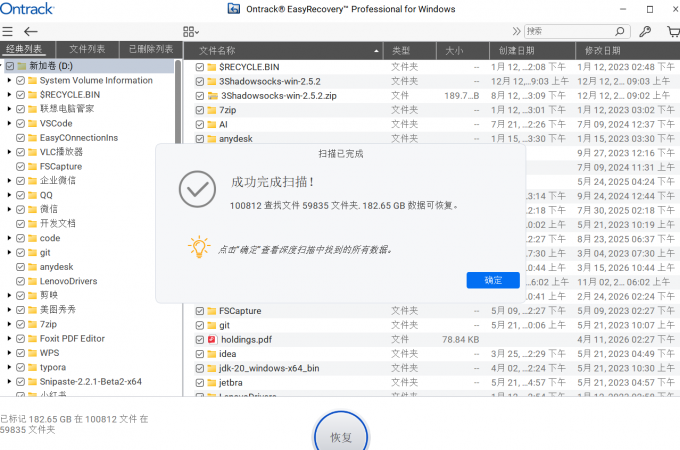Open the grid view options dropdown
The image size is (680, 450).
coord(191,32)
